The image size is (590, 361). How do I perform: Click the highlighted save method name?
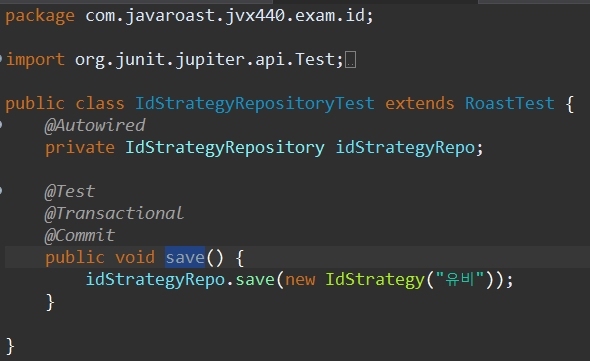(185, 257)
